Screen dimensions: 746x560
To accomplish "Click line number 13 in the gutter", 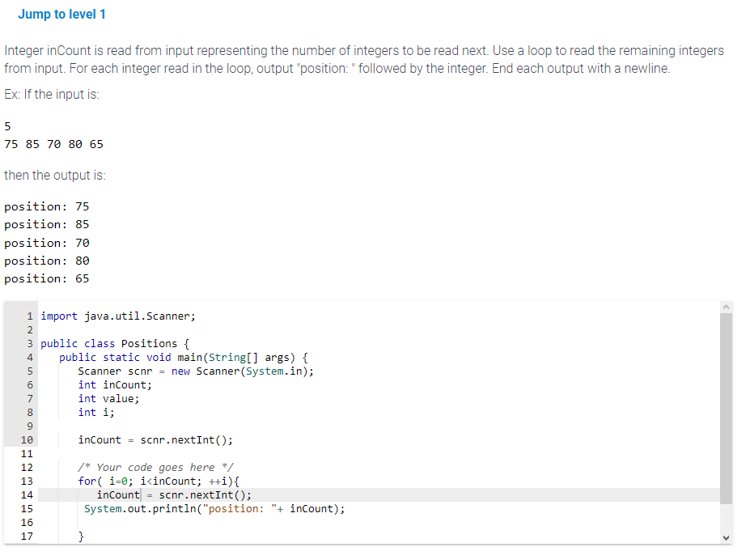I will (28, 482).
